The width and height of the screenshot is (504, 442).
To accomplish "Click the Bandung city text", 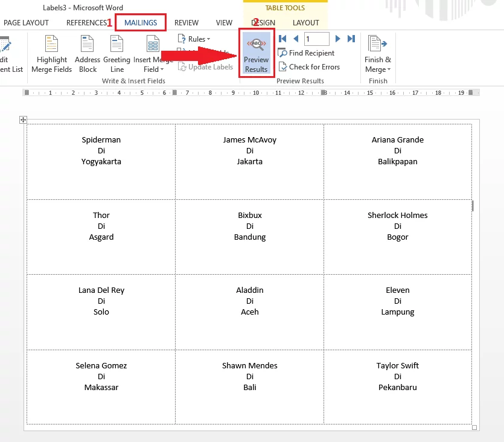I will (x=250, y=237).
